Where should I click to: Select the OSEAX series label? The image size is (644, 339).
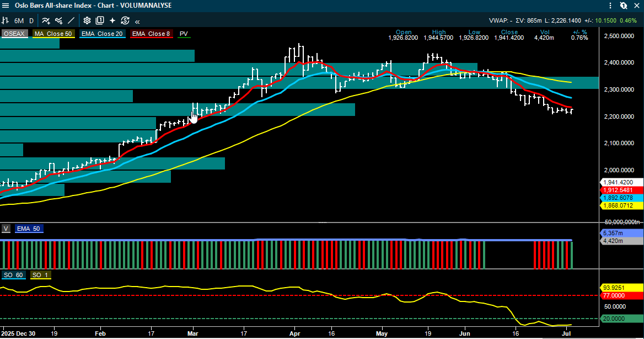click(14, 34)
